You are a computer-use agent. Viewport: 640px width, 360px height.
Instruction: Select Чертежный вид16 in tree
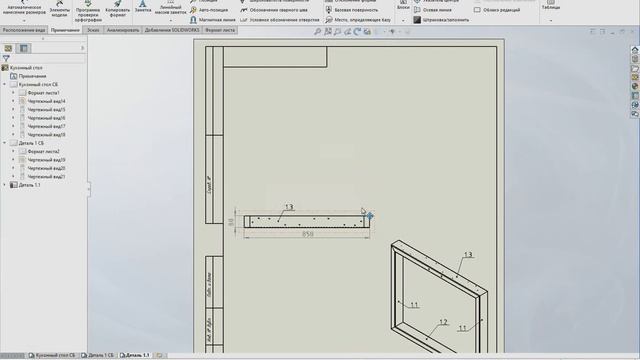(x=42, y=118)
